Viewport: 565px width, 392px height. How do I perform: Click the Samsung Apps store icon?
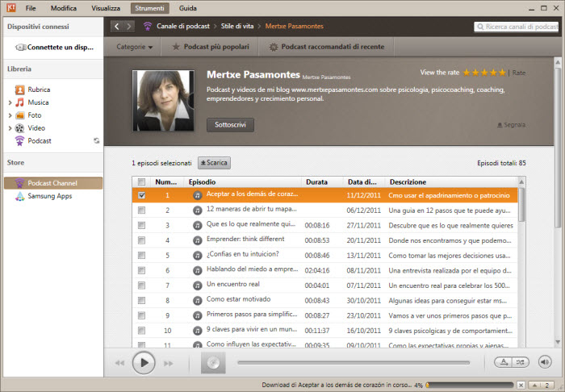(x=20, y=196)
